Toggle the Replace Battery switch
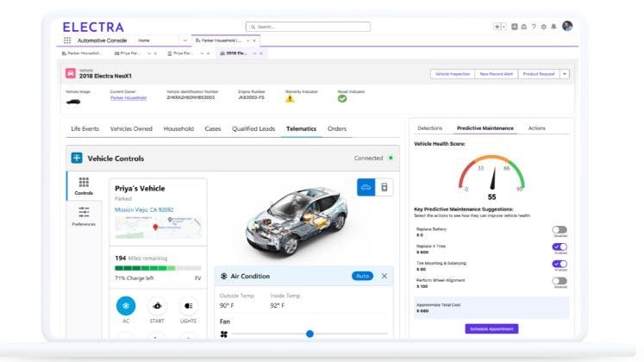The width and height of the screenshot is (644, 362). (560, 230)
